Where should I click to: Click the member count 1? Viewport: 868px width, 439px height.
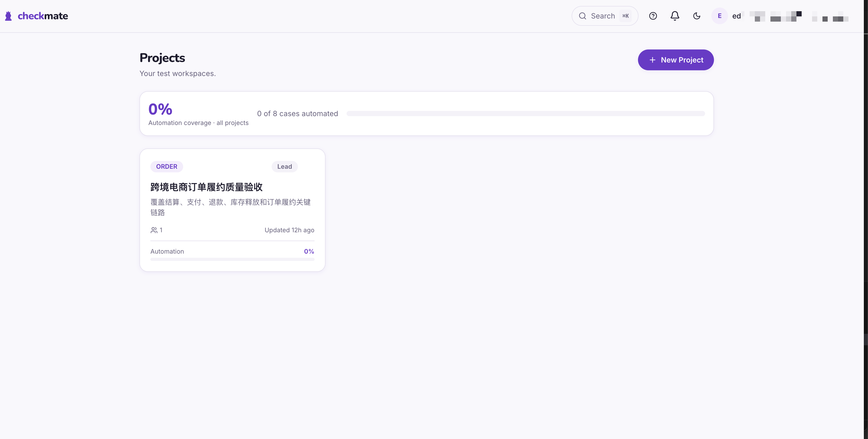click(x=161, y=230)
